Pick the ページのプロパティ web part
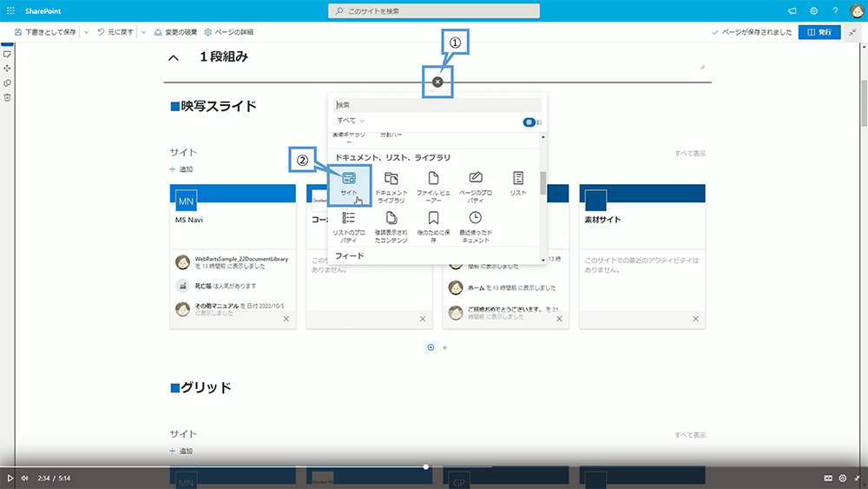The width and height of the screenshot is (868, 489). pyautogui.click(x=476, y=178)
